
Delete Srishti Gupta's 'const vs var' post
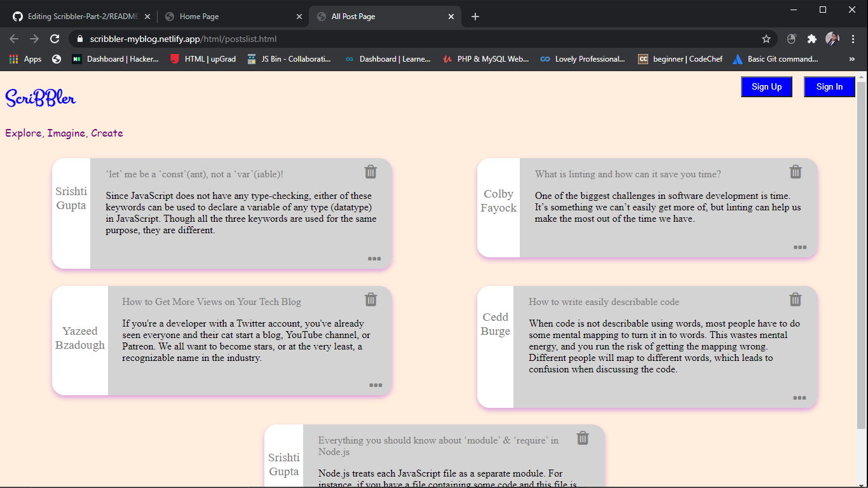point(370,172)
